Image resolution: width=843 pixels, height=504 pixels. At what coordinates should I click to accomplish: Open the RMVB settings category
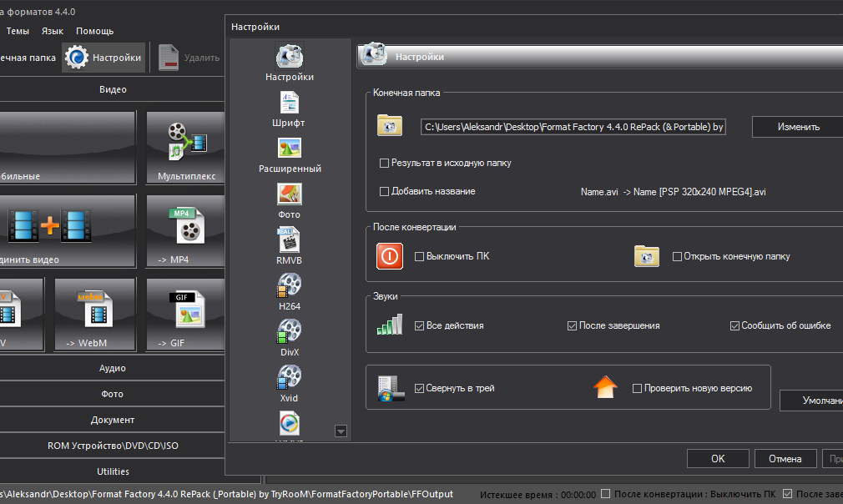tap(290, 246)
